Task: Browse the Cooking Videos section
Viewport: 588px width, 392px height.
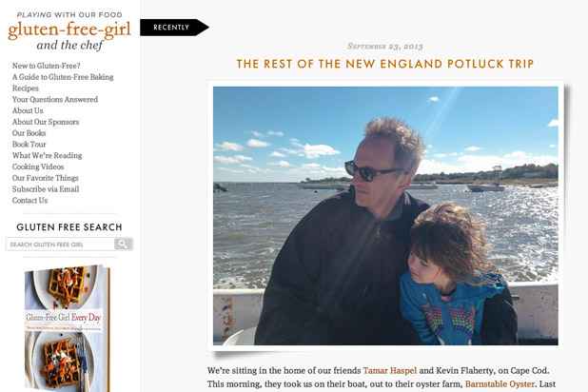Action: click(39, 167)
